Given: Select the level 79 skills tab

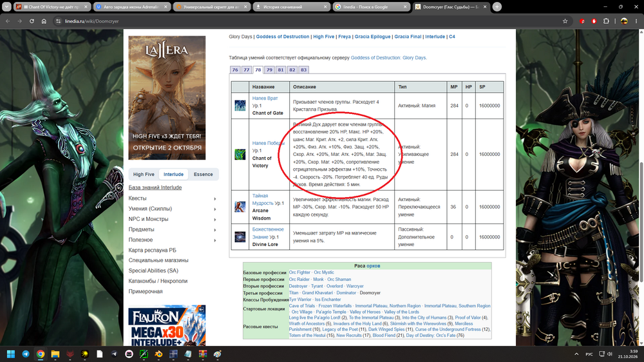Looking at the screenshot, I should (269, 70).
